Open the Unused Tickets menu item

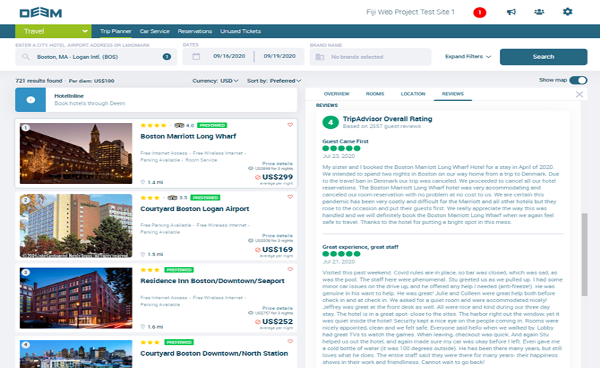click(240, 31)
